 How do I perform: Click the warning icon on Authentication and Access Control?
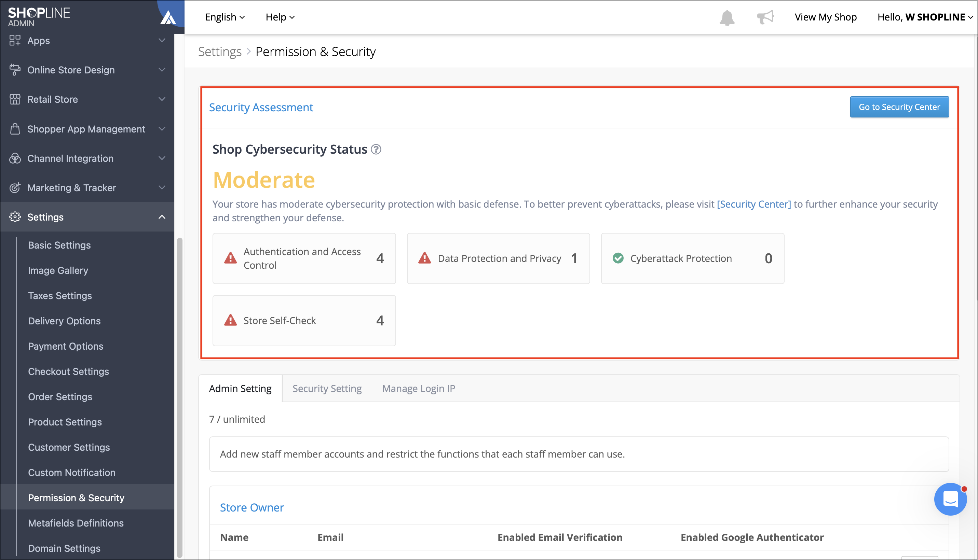click(x=231, y=258)
